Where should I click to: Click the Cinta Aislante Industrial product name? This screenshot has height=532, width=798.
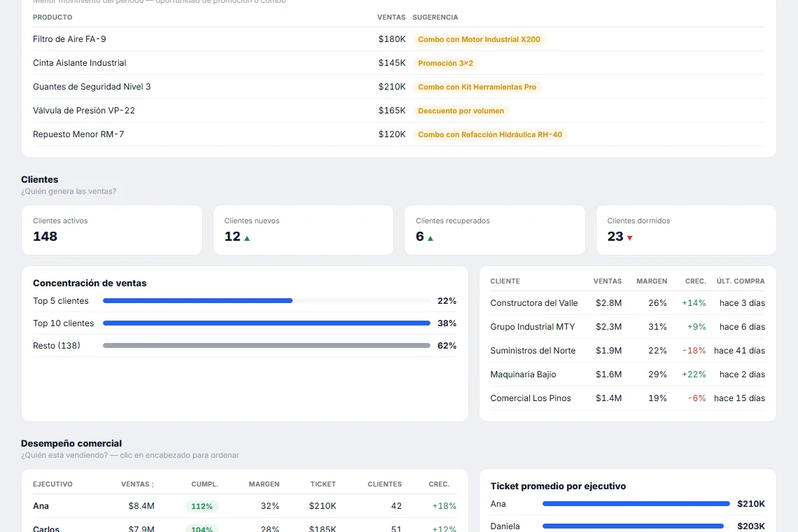coord(79,63)
